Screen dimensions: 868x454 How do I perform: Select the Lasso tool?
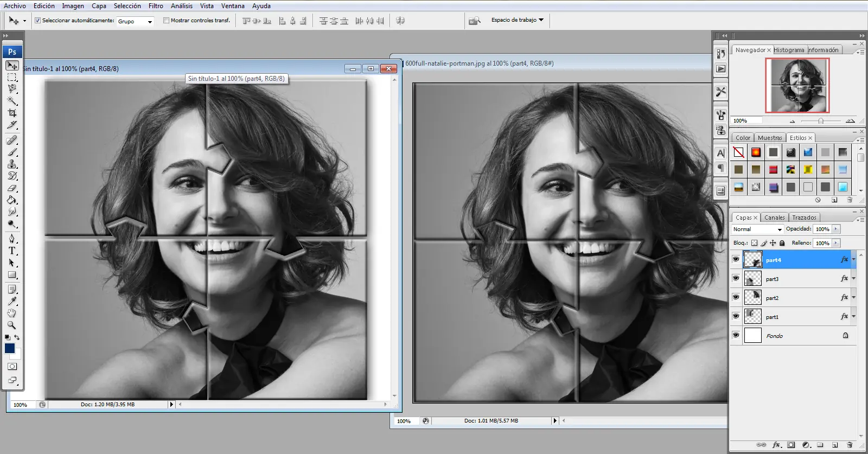[x=12, y=89]
